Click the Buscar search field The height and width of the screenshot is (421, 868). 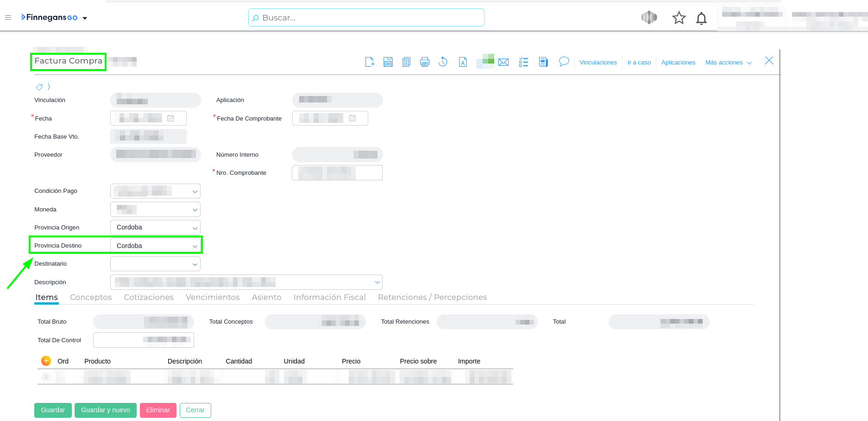coord(366,18)
